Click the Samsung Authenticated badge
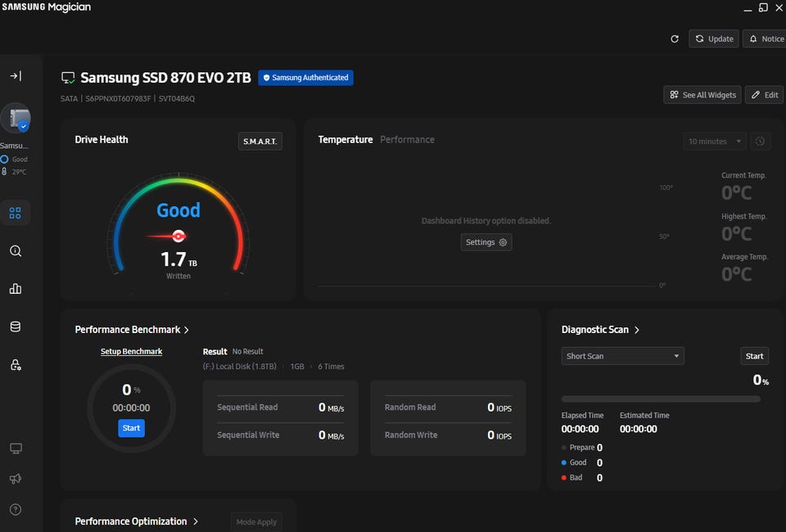Viewport: 786px width, 532px height. coord(305,78)
